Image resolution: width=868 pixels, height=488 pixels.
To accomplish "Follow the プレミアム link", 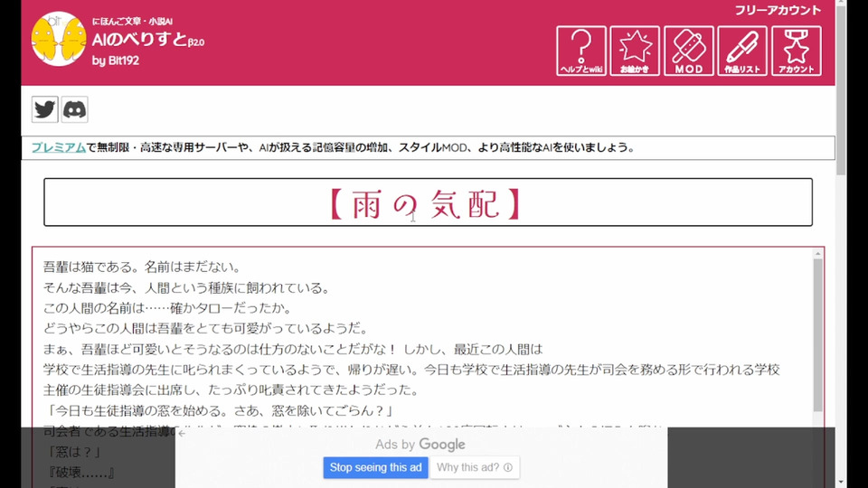I will click(58, 147).
